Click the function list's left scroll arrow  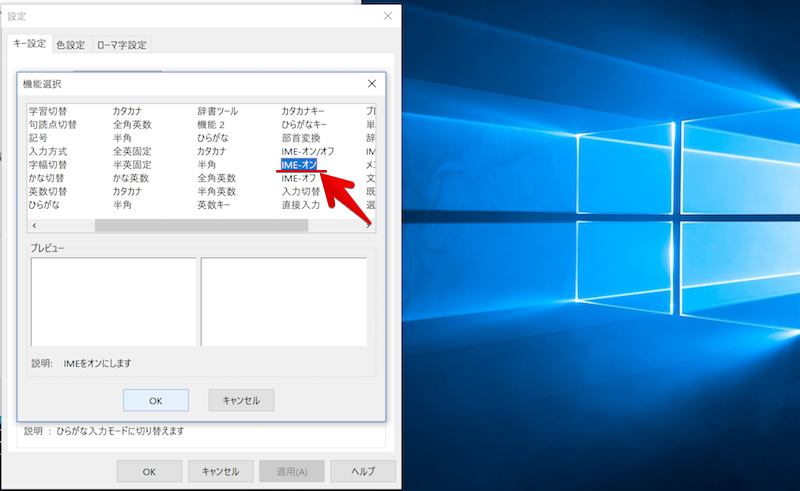pos(35,225)
